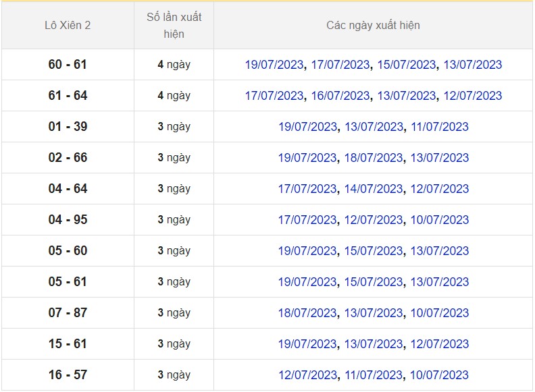535x392 pixels.
Task: Click the "Số lần xuất hiện" column header
Action: click(x=174, y=26)
